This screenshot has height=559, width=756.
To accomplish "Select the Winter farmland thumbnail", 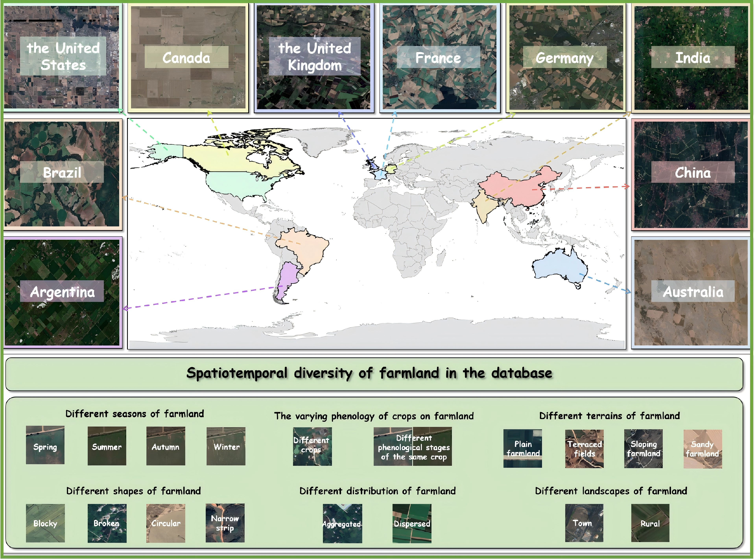I will 226,446.
